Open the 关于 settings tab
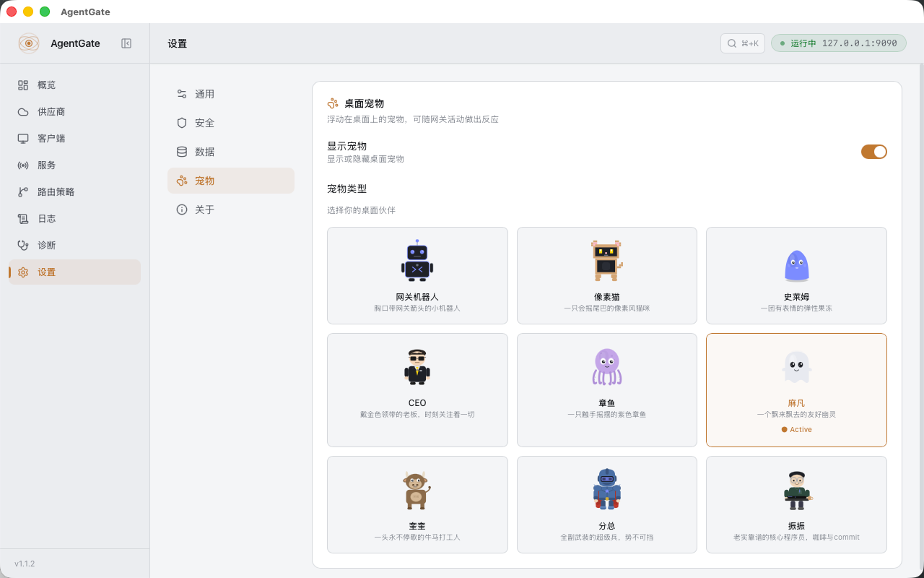 (x=231, y=210)
